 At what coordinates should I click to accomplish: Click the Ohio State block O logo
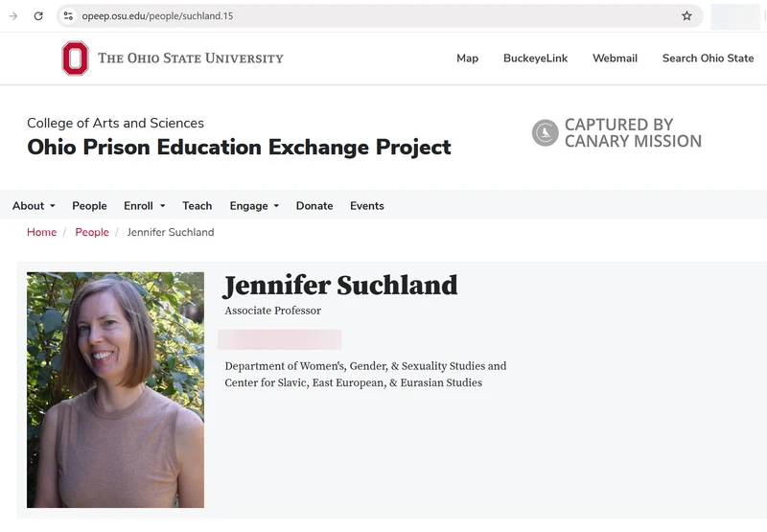(x=75, y=58)
